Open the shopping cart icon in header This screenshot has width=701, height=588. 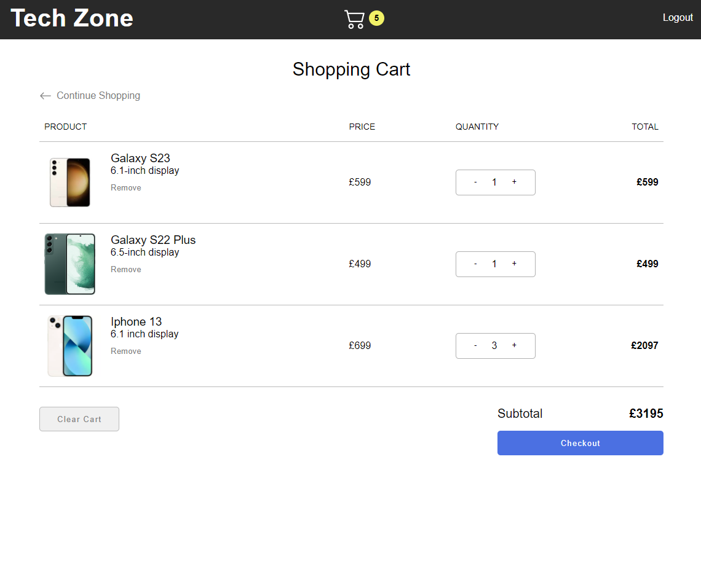(x=354, y=18)
